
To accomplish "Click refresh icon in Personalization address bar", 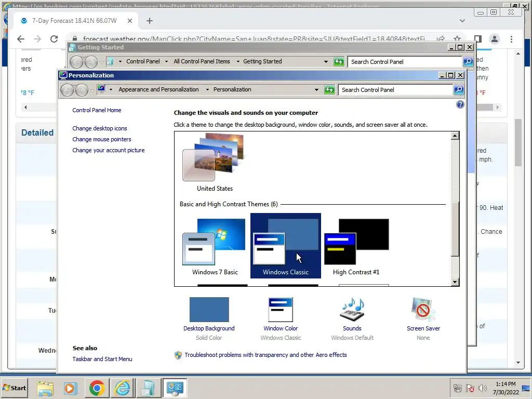I will (x=329, y=90).
